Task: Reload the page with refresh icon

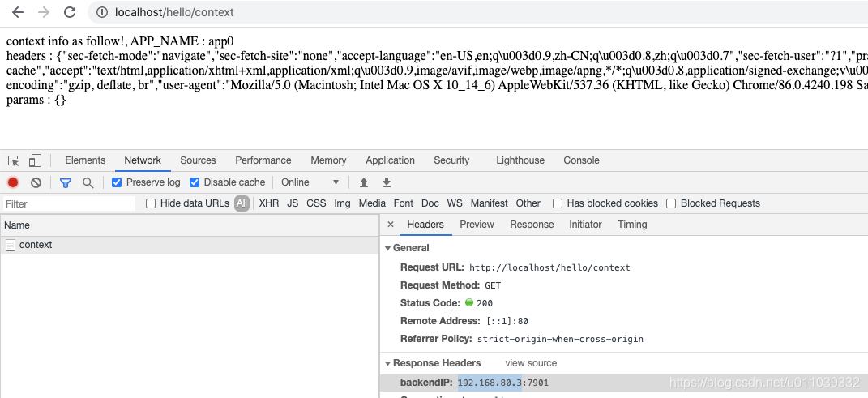Action: click(x=70, y=12)
